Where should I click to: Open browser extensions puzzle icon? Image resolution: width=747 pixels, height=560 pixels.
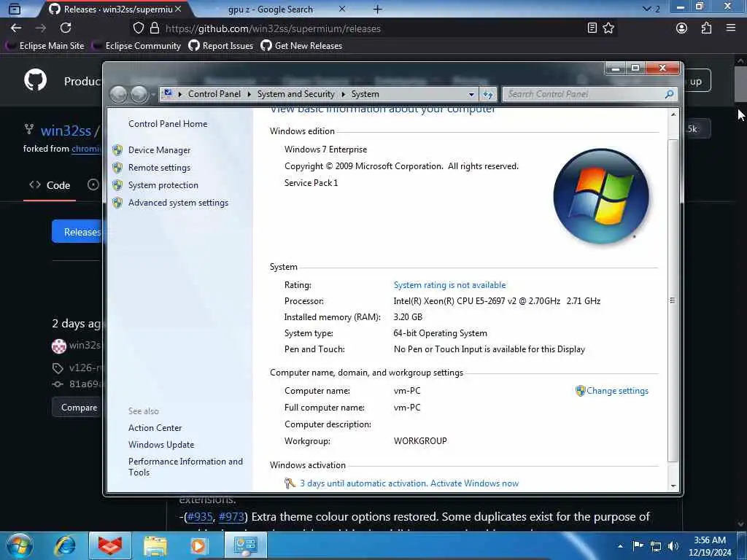tap(706, 28)
